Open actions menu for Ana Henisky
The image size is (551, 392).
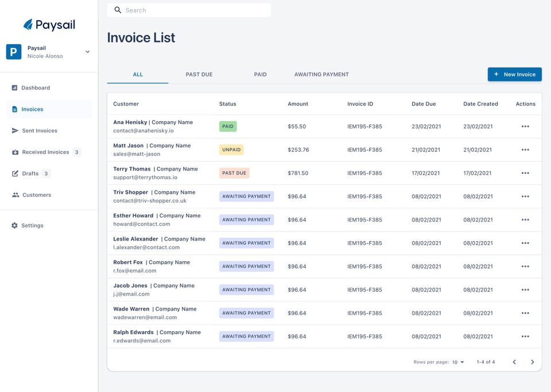coord(525,126)
